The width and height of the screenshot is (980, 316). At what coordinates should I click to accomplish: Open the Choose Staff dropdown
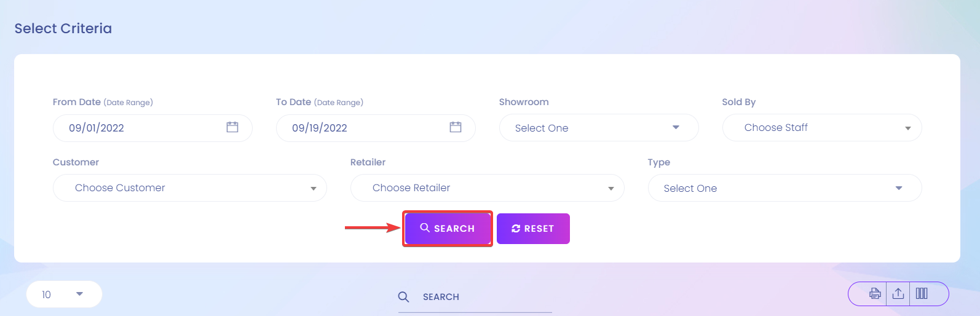[822, 128]
